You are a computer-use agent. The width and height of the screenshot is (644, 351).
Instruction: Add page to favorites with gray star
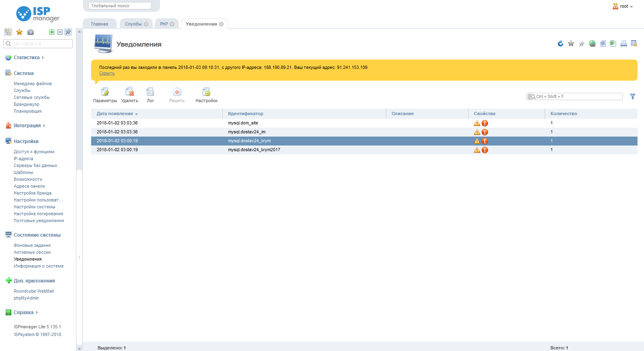coord(571,44)
